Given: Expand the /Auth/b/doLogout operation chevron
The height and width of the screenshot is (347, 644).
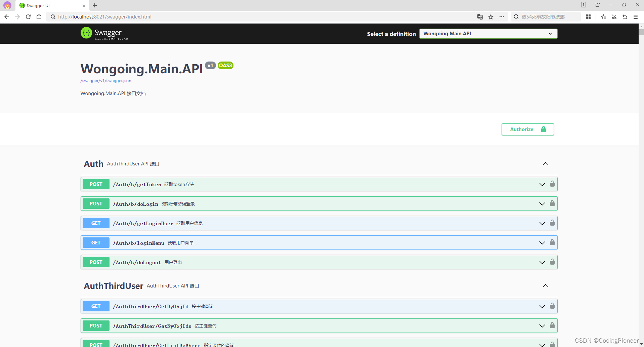Looking at the screenshot, I should click(542, 262).
